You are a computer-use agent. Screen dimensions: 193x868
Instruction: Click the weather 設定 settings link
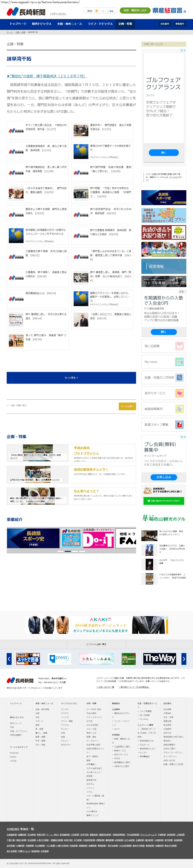coord(112,11)
